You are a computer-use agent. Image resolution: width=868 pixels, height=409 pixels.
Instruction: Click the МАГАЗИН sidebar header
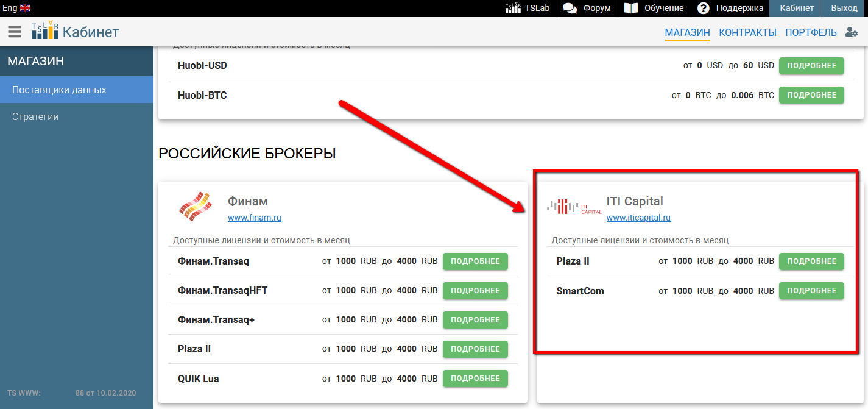click(36, 61)
